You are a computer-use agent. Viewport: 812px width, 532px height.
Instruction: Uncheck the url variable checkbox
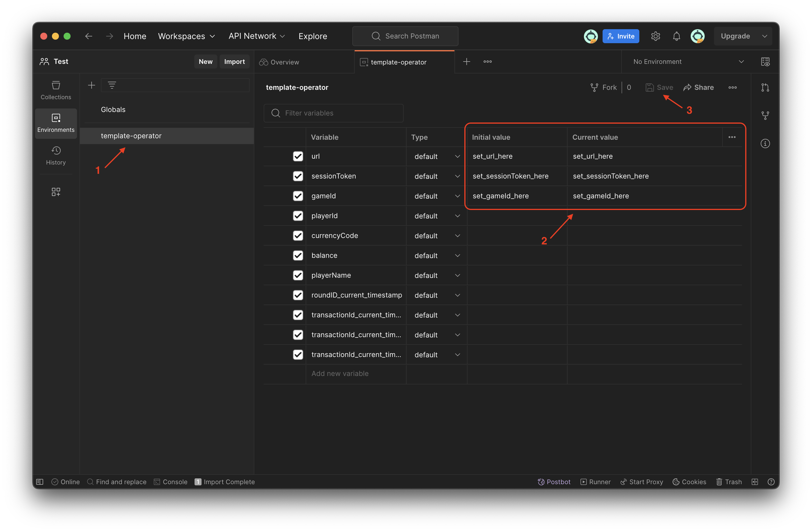[298, 156]
